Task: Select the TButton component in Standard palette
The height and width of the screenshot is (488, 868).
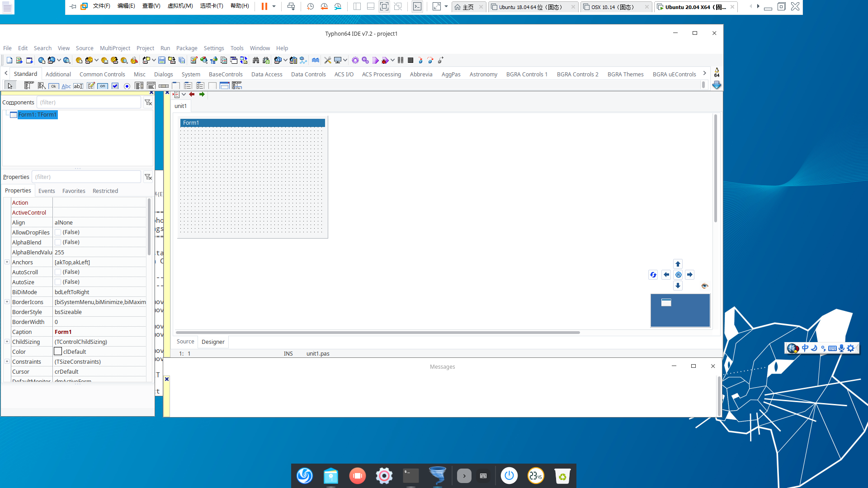Action: [x=53, y=86]
